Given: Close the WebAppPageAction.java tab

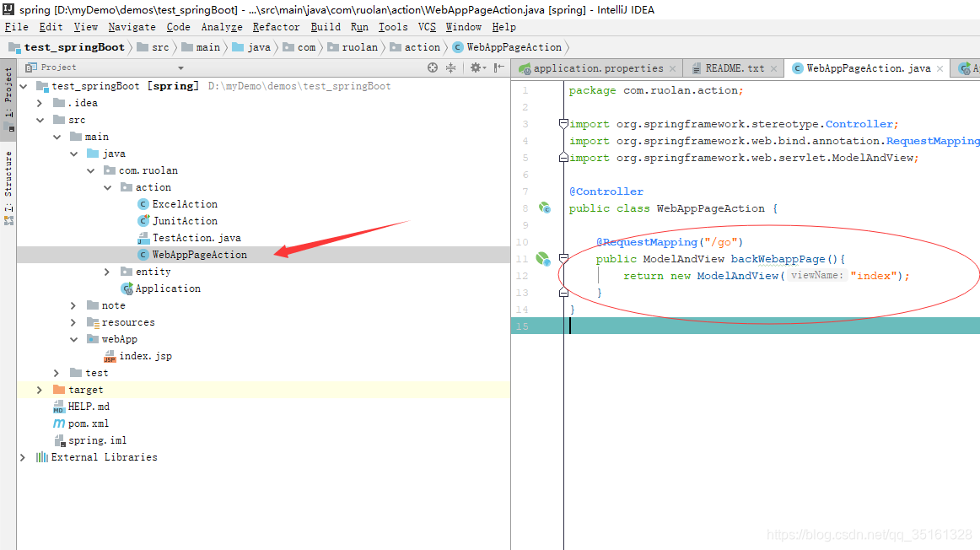Looking at the screenshot, I should (x=940, y=69).
